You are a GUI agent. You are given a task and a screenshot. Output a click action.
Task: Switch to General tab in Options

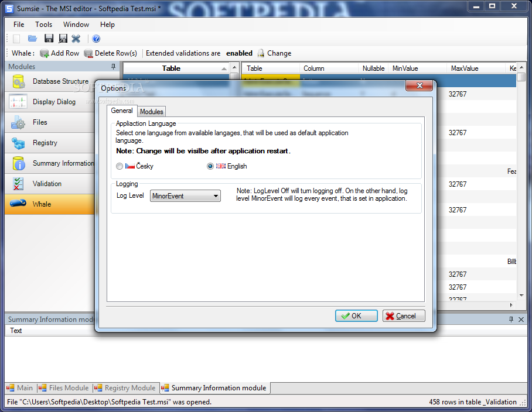coord(122,111)
